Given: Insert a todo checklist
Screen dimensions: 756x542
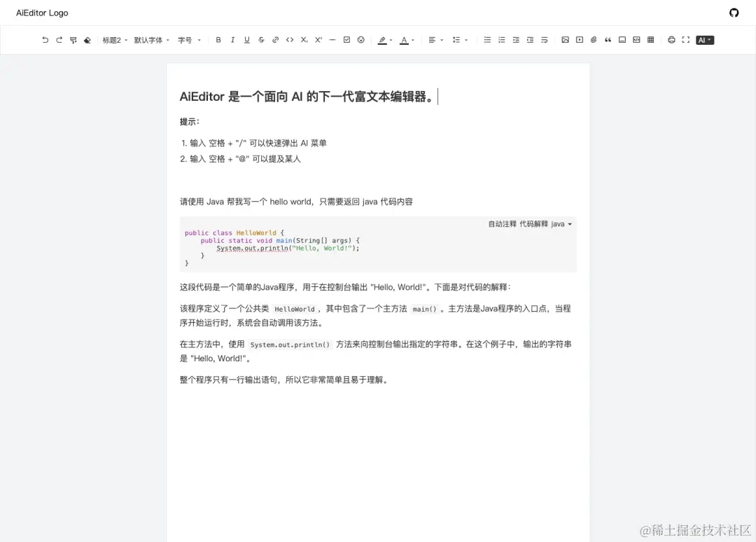Looking at the screenshot, I should point(346,40).
